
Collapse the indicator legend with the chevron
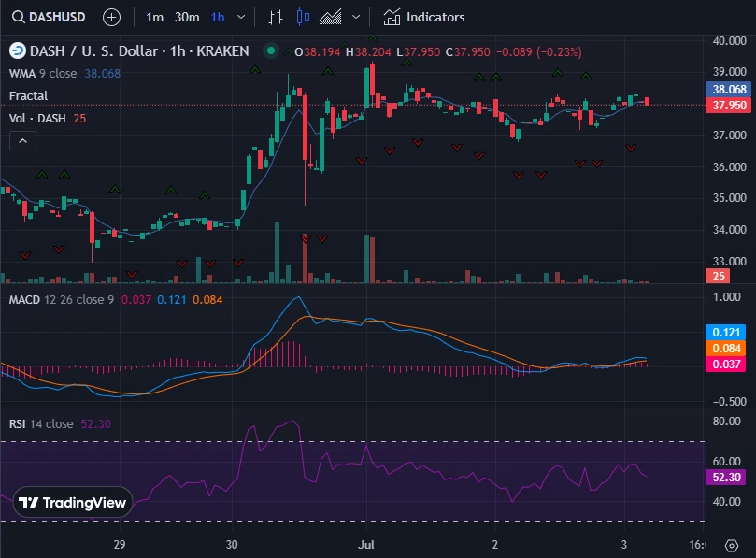[x=22, y=141]
